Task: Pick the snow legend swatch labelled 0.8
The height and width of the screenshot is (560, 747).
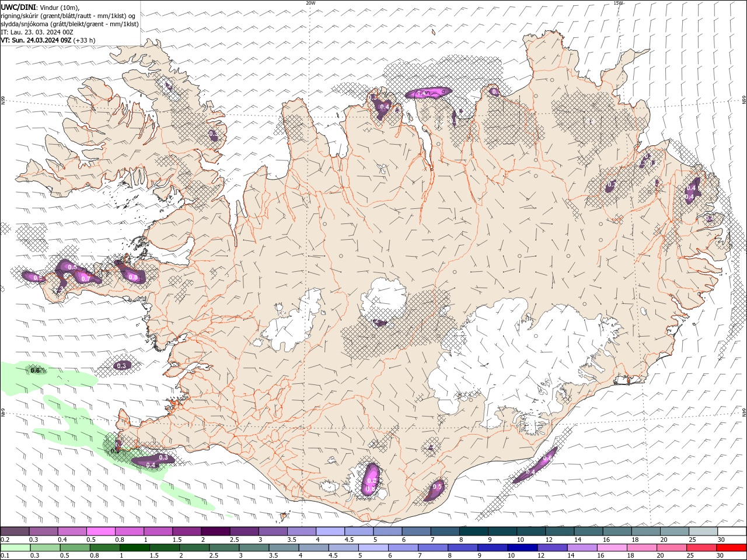Action: pos(130,531)
